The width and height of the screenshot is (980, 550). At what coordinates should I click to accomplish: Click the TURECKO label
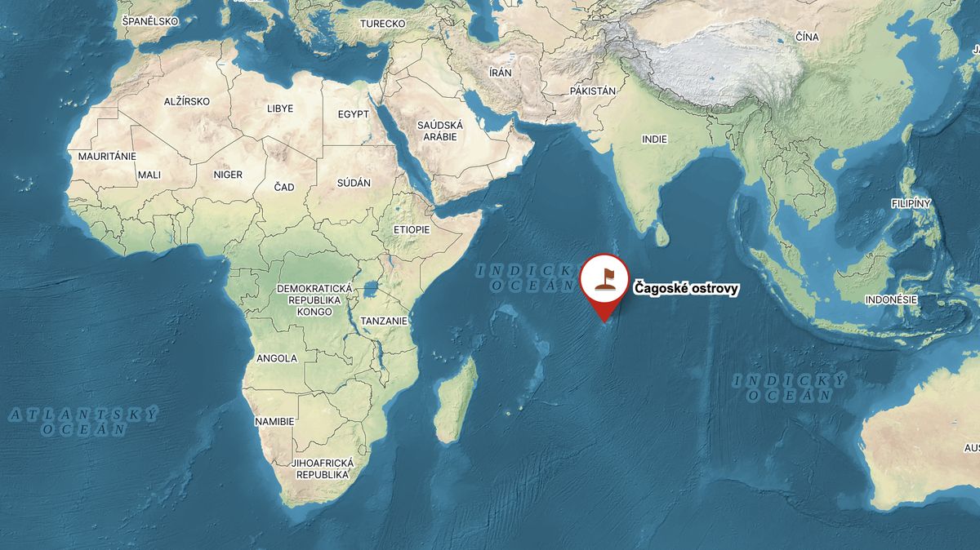[x=382, y=24]
